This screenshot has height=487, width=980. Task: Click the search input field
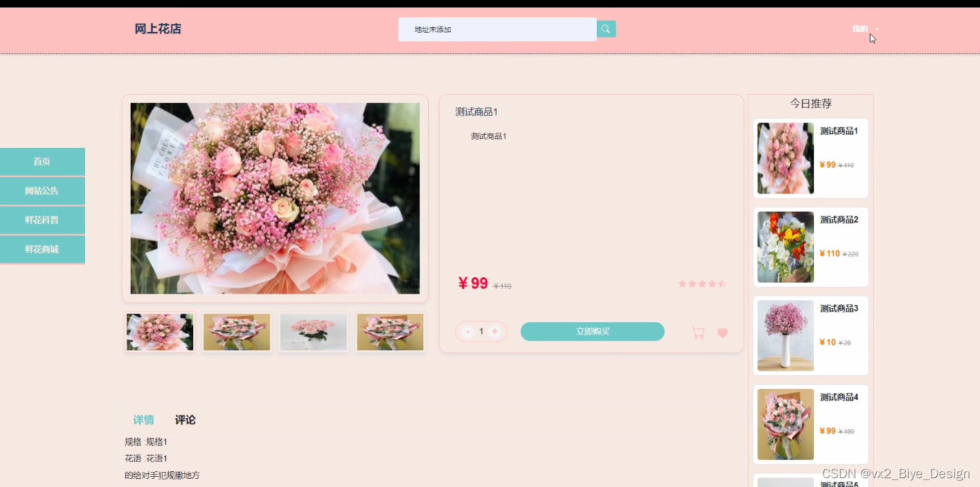pos(497,29)
